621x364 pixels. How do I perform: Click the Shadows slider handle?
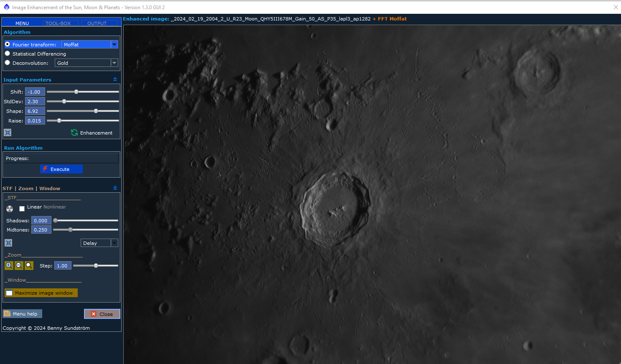pyautogui.click(x=55, y=220)
